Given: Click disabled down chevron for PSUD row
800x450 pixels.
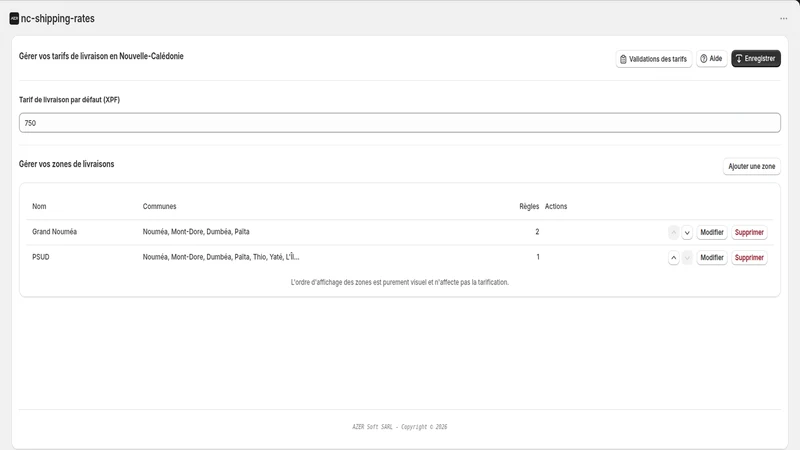Looking at the screenshot, I should point(687,258).
